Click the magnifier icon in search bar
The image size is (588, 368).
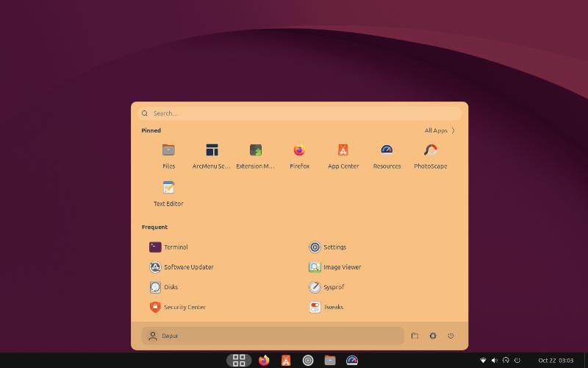(x=144, y=113)
